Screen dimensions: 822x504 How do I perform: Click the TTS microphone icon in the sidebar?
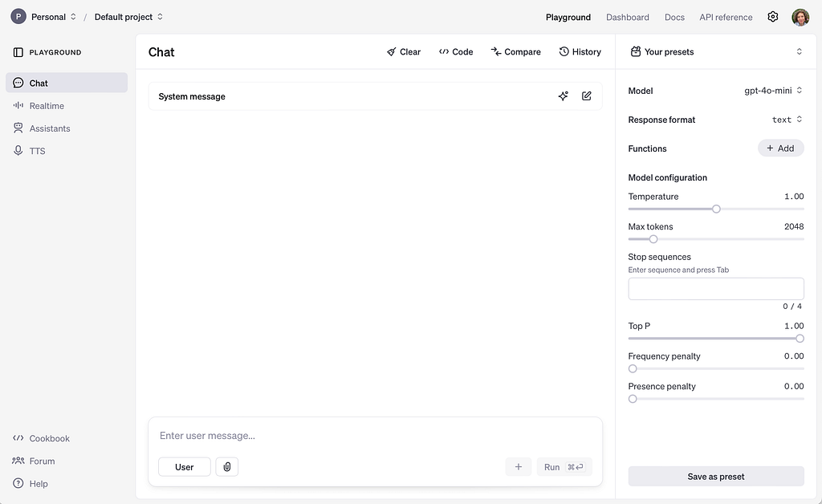pos(18,150)
